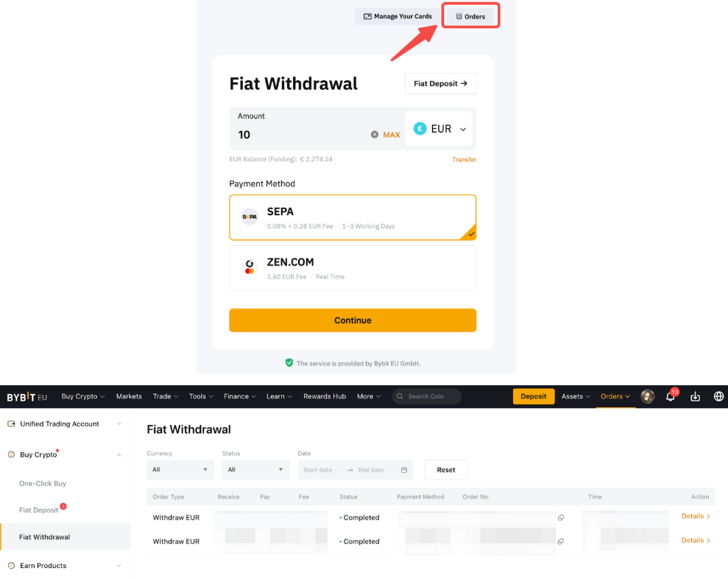Viewport: 728px width, 579px height.
Task: Open the EUR currency dropdown
Action: [440, 129]
